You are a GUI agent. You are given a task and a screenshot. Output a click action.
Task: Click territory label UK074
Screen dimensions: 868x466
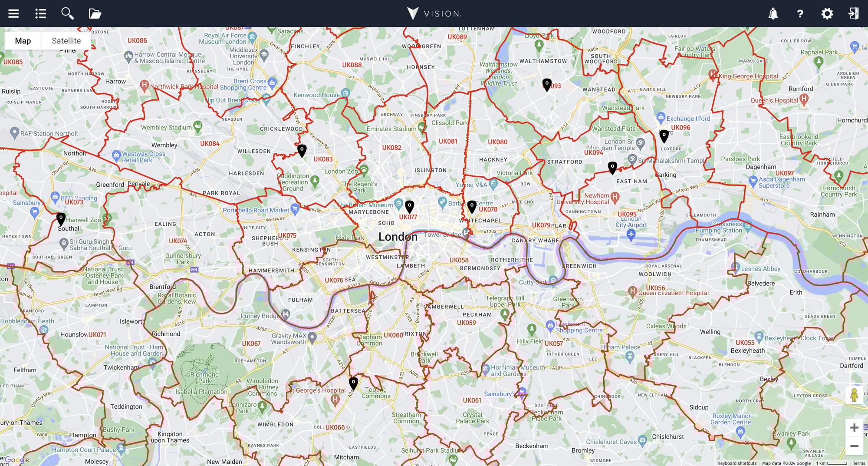pos(178,241)
